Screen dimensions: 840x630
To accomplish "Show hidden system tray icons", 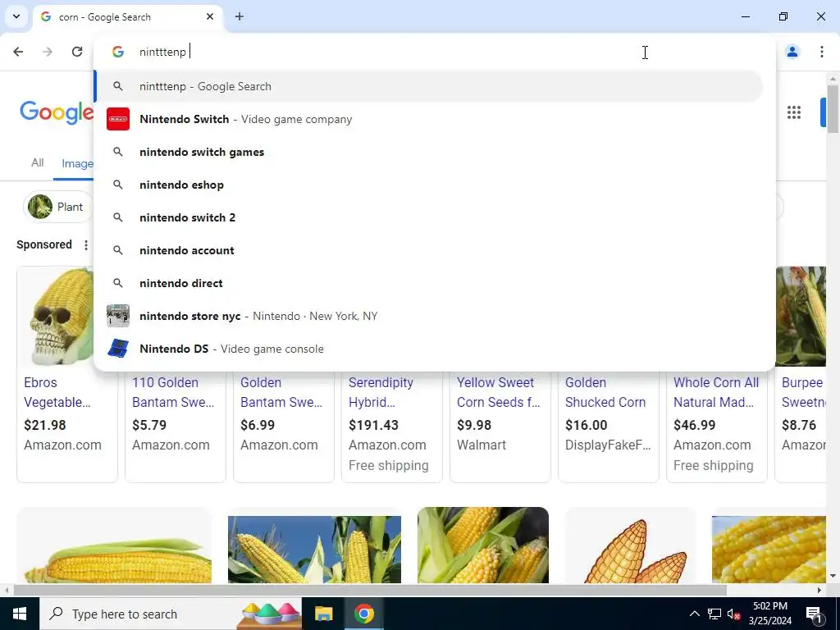I will tap(694, 614).
